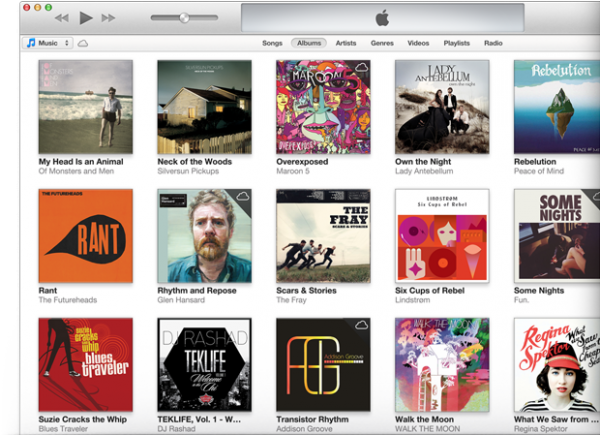
Task: Open the Rebelution album artwork
Action: click(557, 107)
